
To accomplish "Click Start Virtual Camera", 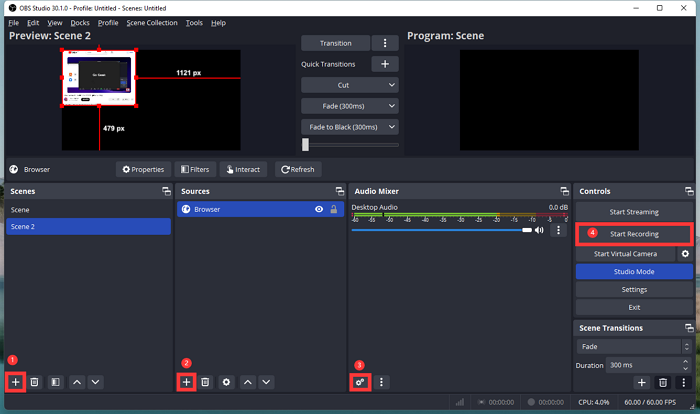I will (625, 254).
